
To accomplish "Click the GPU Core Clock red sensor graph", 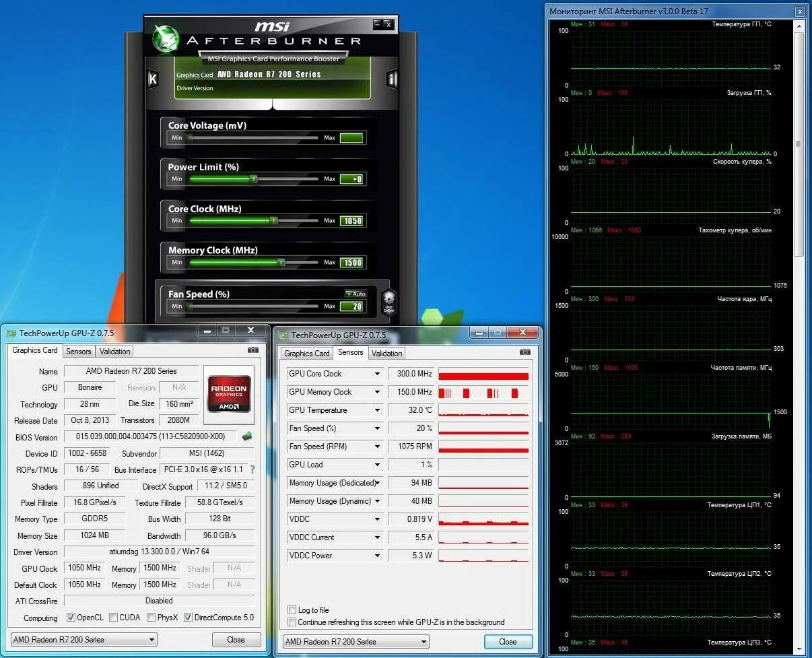I will [x=483, y=374].
